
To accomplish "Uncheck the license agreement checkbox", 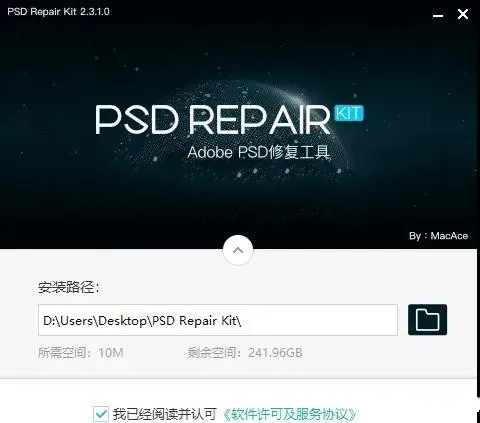I will click(x=101, y=414).
